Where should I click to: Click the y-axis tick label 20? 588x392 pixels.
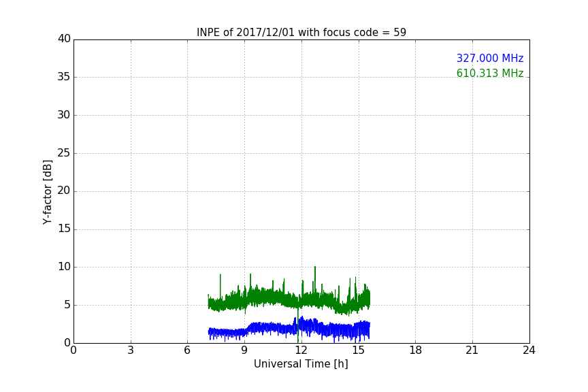(x=64, y=191)
